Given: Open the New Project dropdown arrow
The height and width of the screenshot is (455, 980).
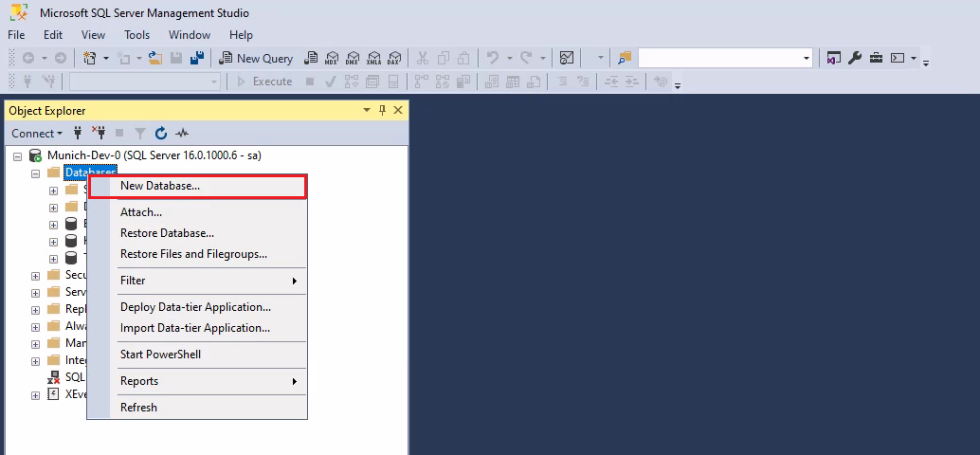Looking at the screenshot, I should [105, 58].
